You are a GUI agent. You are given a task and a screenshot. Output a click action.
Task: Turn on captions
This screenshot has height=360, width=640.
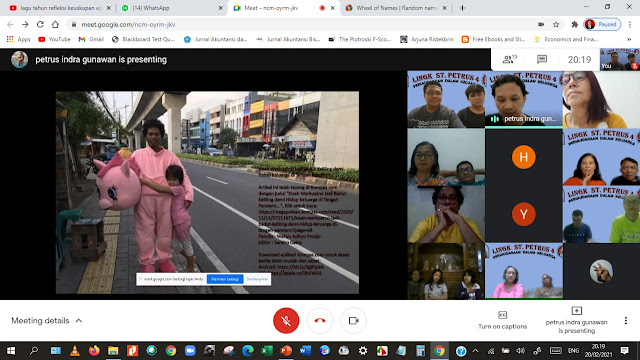click(502, 320)
